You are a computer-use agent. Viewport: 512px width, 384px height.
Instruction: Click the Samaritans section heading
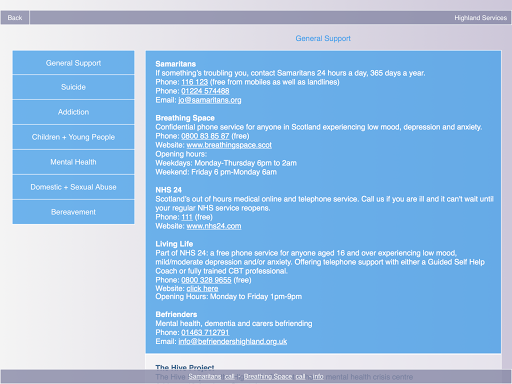coord(175,64)
